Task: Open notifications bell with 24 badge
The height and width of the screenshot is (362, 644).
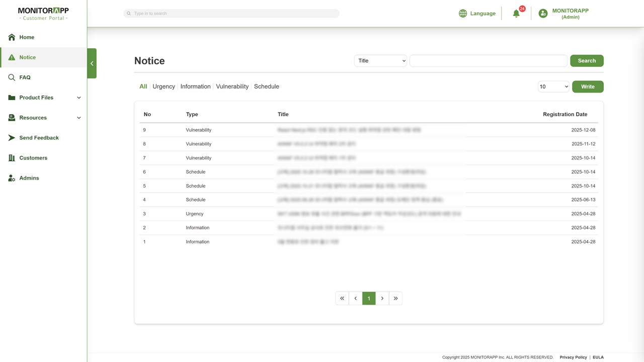Action: (517, 14)
